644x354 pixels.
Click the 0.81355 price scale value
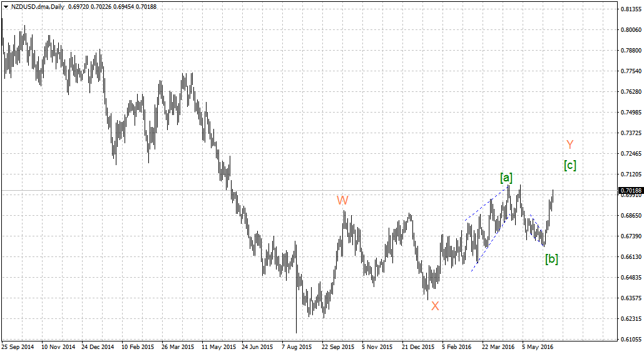tap(631, 9)
